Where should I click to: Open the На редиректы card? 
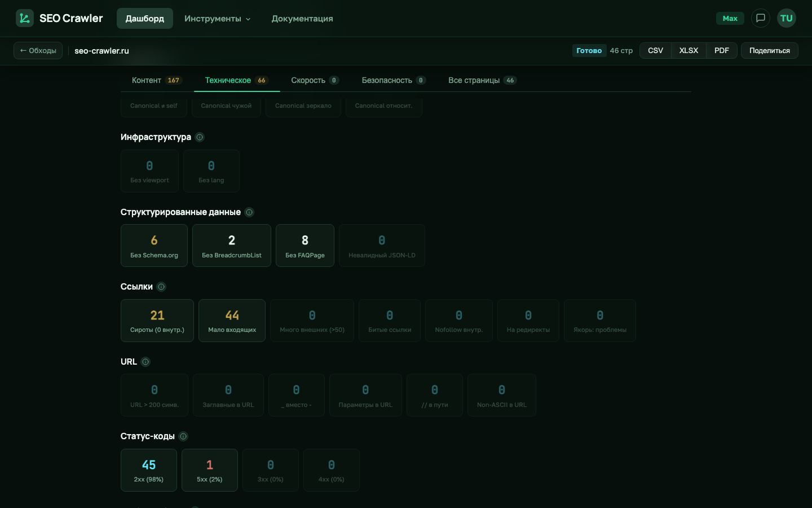(528, 321)
